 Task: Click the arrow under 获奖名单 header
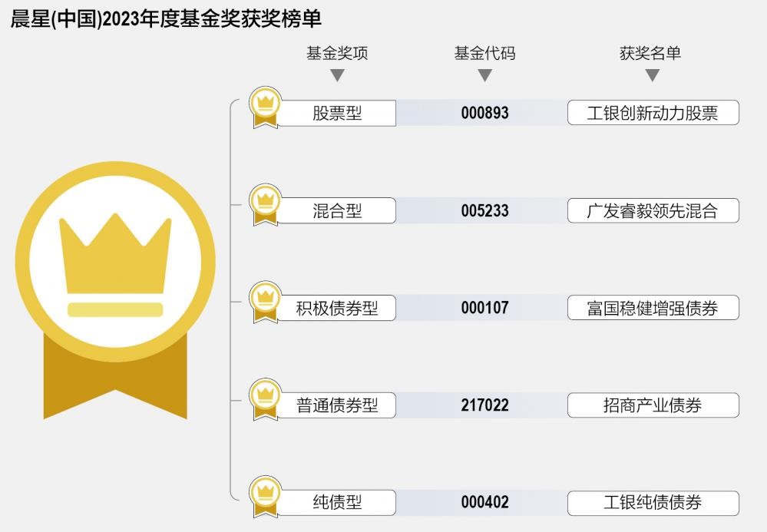point(652,75)
